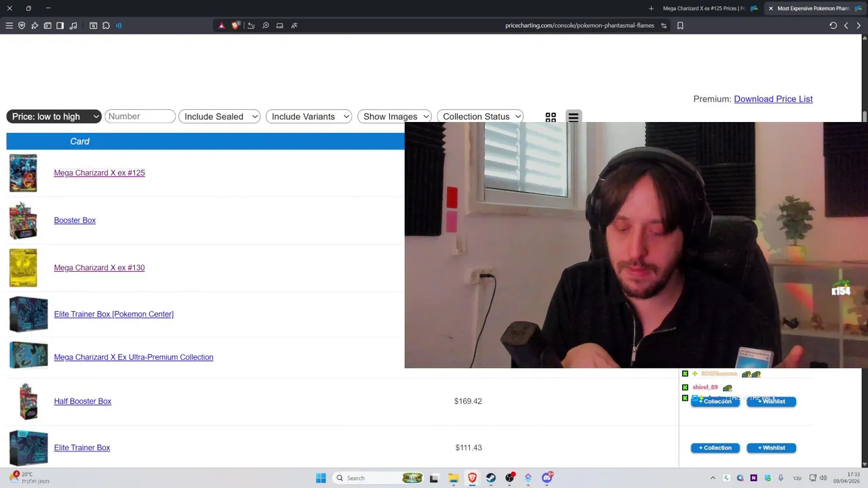This screenshot has height=488, width=868.
Task: Open Brave Rewards triangle icon
Action: [x=221, y=26]
